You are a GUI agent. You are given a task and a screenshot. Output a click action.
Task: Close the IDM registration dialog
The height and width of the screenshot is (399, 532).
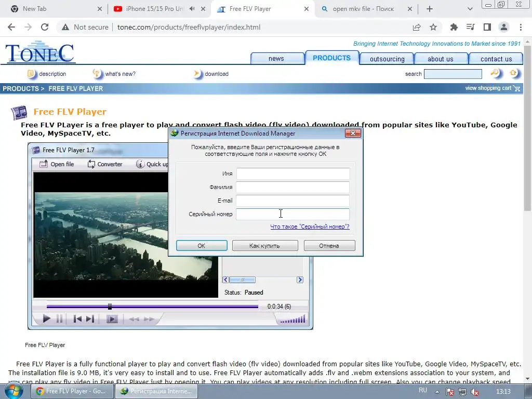(353, 134)
